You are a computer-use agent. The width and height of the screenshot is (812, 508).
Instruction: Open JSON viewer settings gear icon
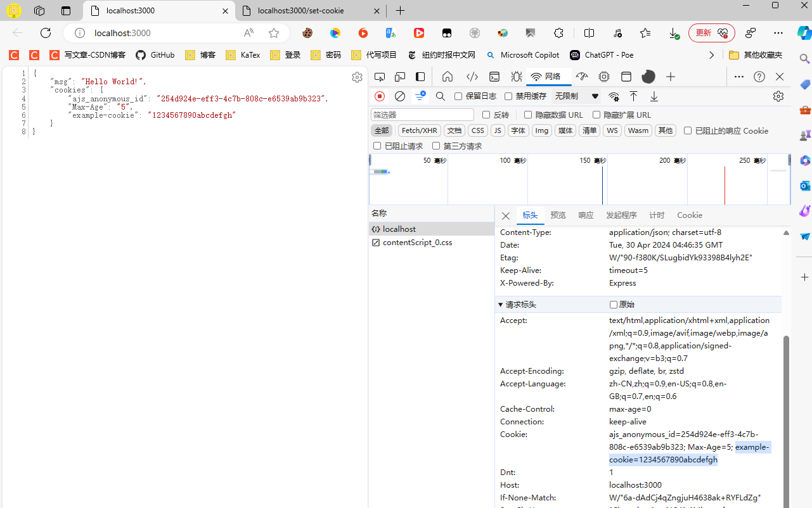point(357,77)
